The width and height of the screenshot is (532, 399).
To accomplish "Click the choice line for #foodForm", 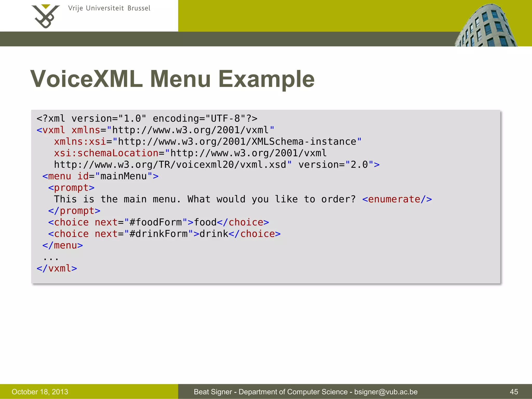I will pyautogui.click(x=159, y=222).
